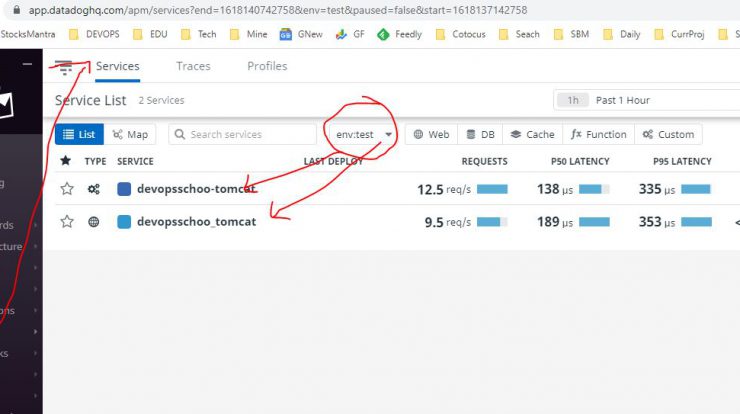The image size is (740, 414).
Task: Sort by the P95 LATENCY column header
Action: pos(682,161)
